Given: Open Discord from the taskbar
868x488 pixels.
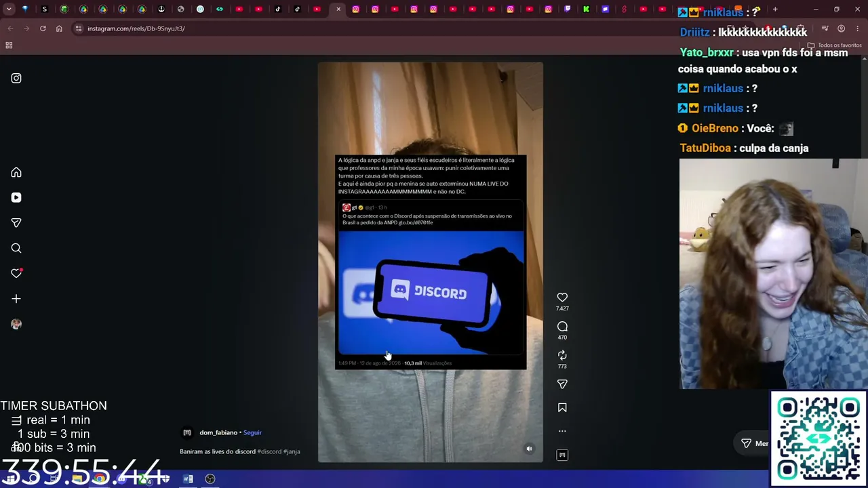Looking at the screenshot, I should [x=122, y=479].
